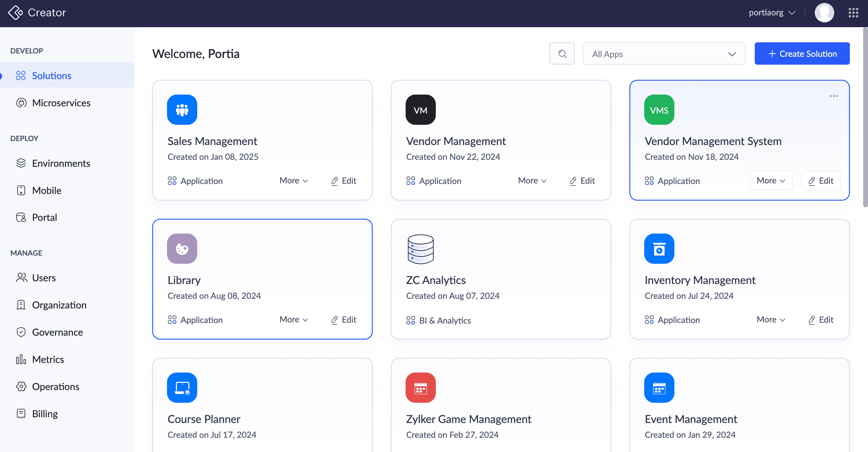The width and height of the screenshot is (868, 452).
Task: Click the Create Solution button
Action: (802, 53)
